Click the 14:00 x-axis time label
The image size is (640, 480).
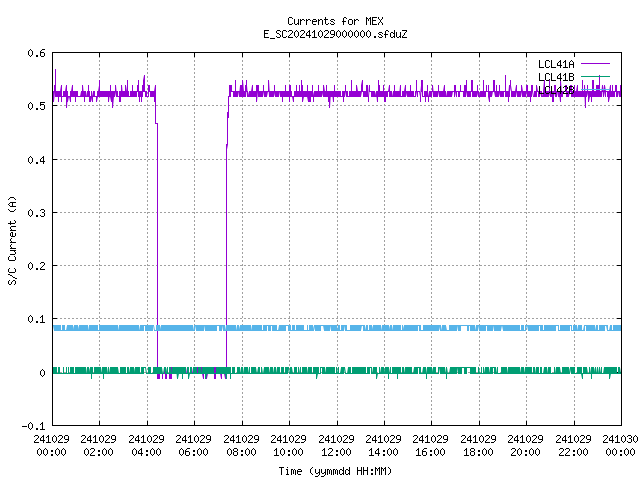tap(383, 452)
